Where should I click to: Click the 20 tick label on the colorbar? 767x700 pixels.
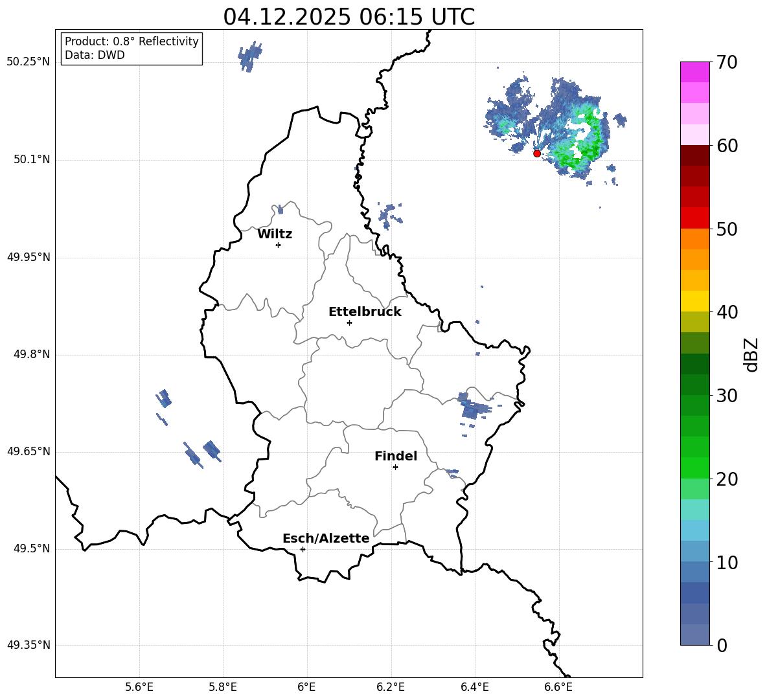(x=727, y=479)
